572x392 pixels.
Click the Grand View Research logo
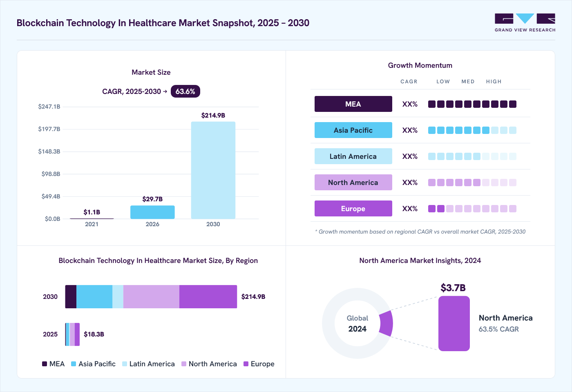[x=525, y=23]
